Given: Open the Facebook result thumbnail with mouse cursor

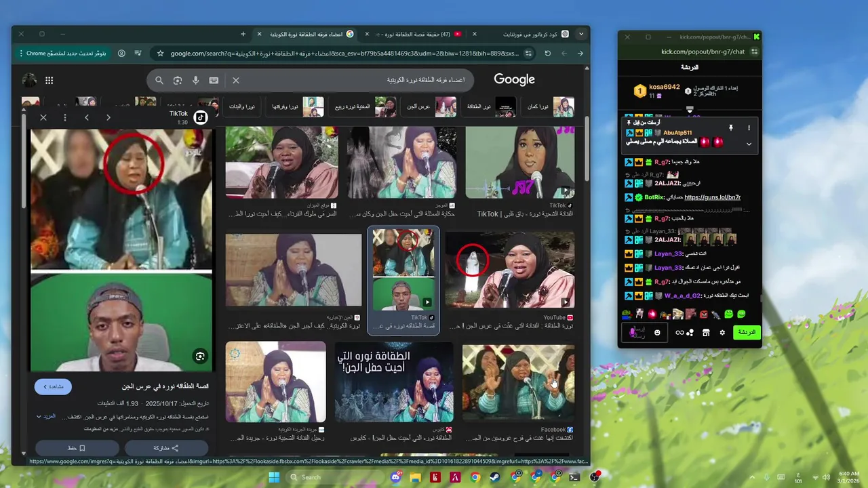Looking at the screenshot, I should coord(518,383).
